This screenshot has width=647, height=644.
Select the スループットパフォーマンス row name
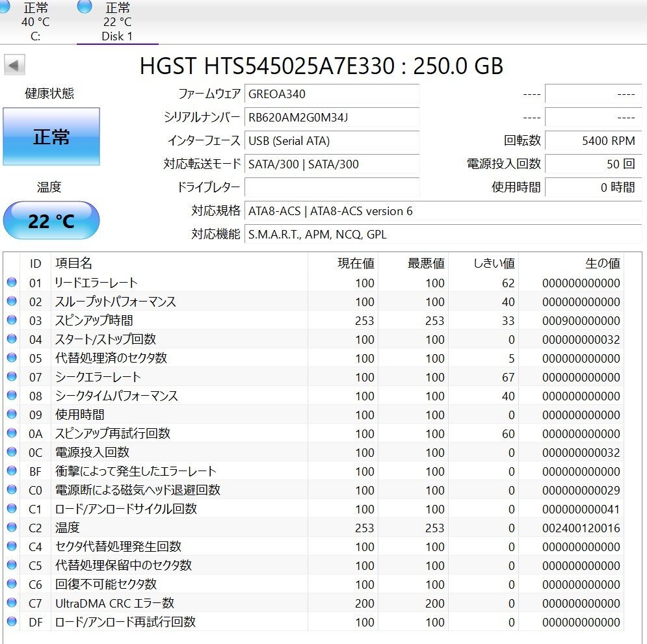[x=116, y=302]
